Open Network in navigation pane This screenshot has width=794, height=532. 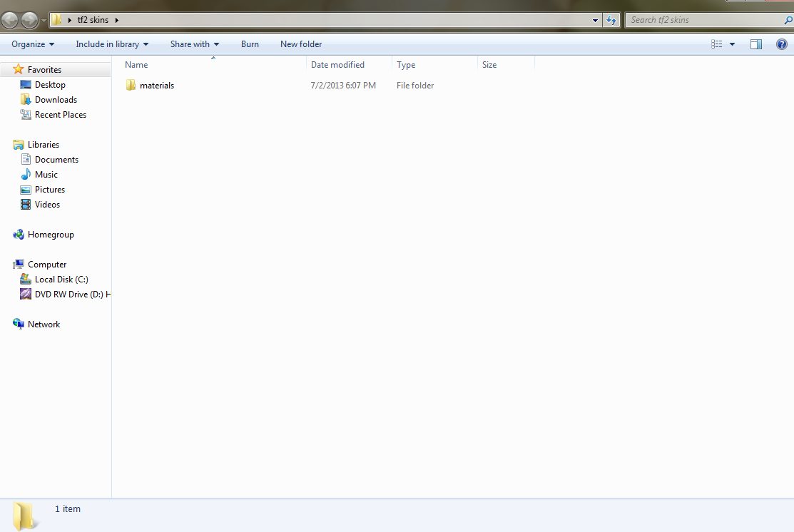(44, 324)
